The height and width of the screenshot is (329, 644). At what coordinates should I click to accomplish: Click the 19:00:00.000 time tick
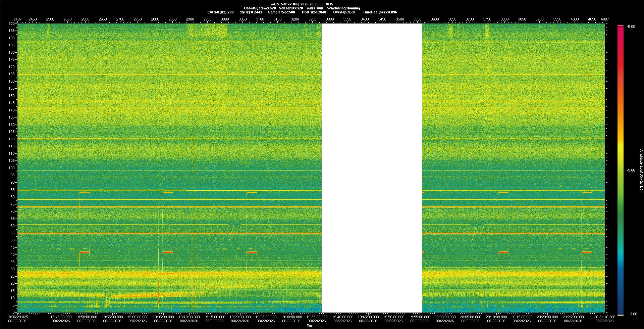[x=138, y=317]
